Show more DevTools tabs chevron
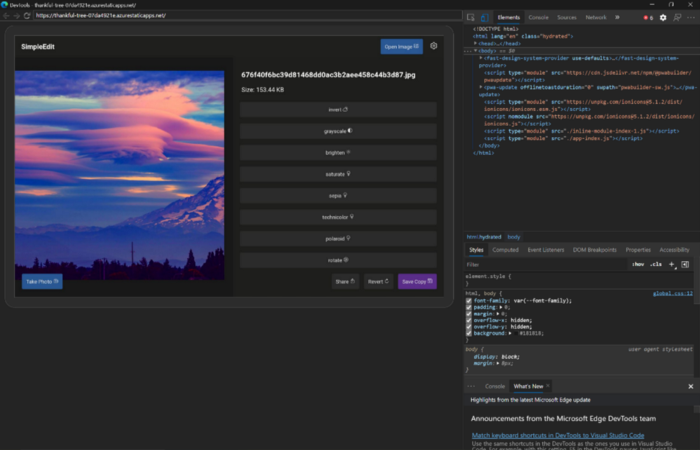This screenshot has width=700, height=450. pyautogui.click(x=616, y=17)
